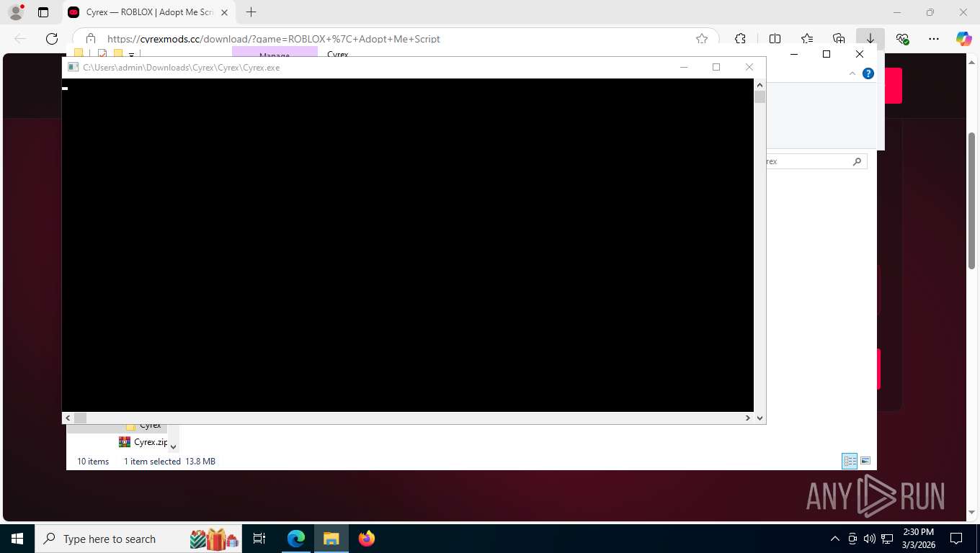Screen dimensions: 980x553
Task: Open Edge Extensions menu
Action: pyautogui.click(x=740, y=39)
